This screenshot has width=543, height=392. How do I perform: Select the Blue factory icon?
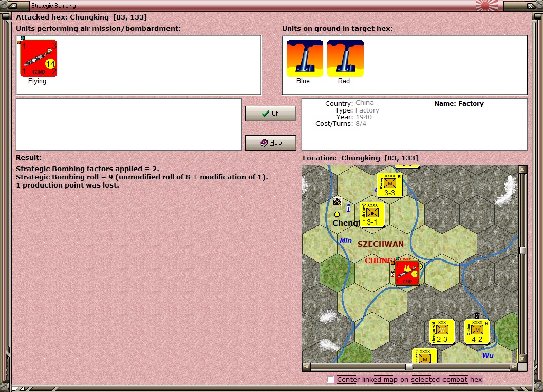click(305, 58)
